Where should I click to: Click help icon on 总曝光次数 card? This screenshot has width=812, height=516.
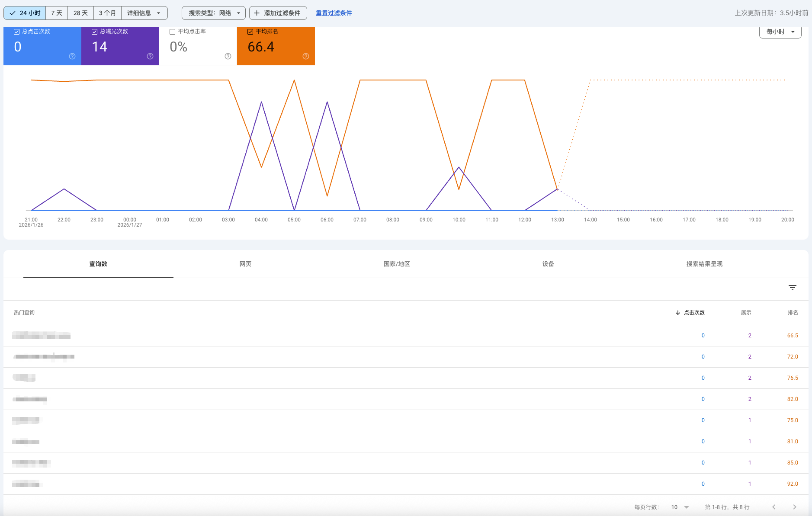tap(150, 56)
